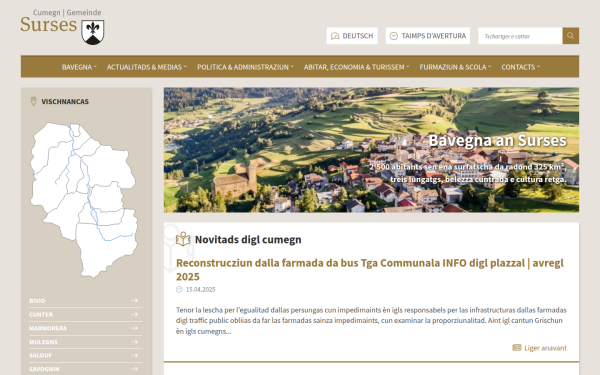Open Taimps d'avertura opening hours
Screen dimensions: 600x375
tap(428, 36)
